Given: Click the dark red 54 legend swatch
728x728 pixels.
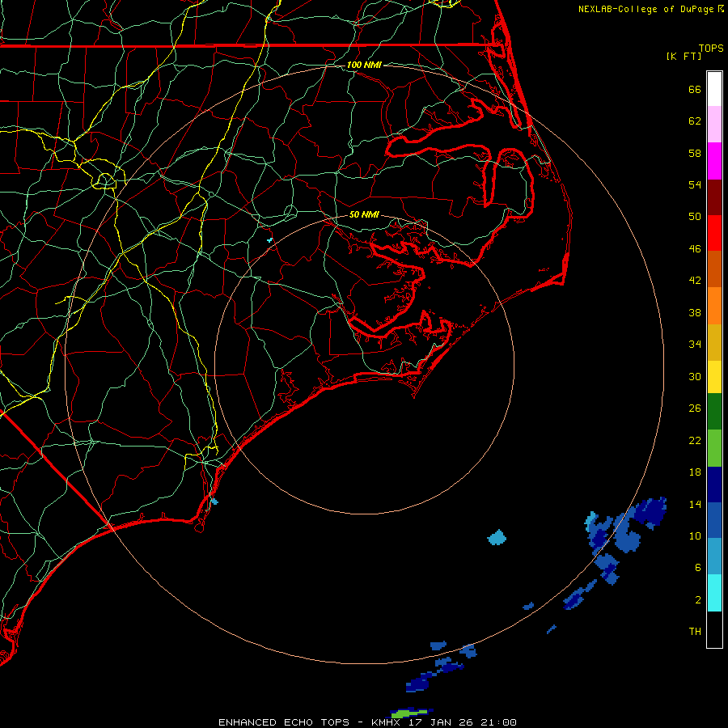Looking at the screenshot, I should [714, 197].
